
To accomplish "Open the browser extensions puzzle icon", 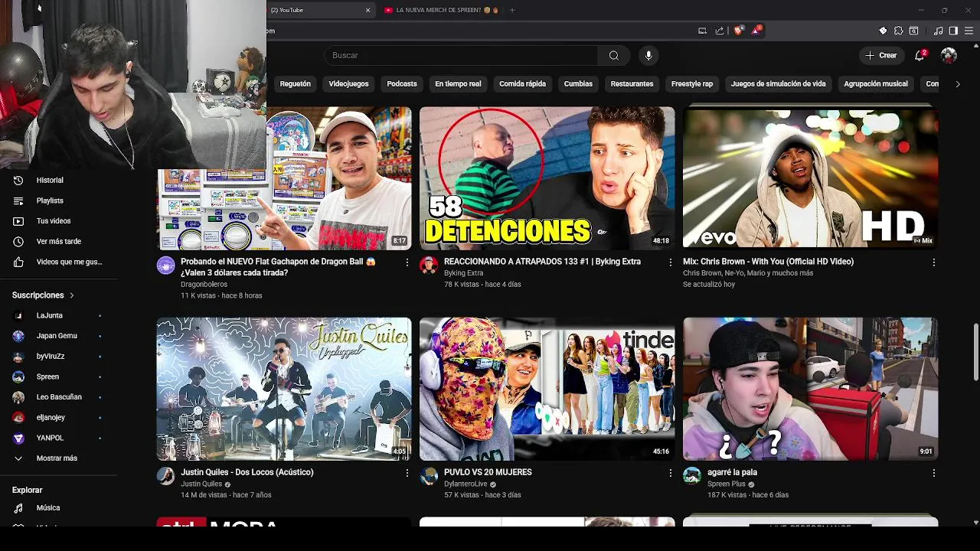I will (x=898, y=31).
